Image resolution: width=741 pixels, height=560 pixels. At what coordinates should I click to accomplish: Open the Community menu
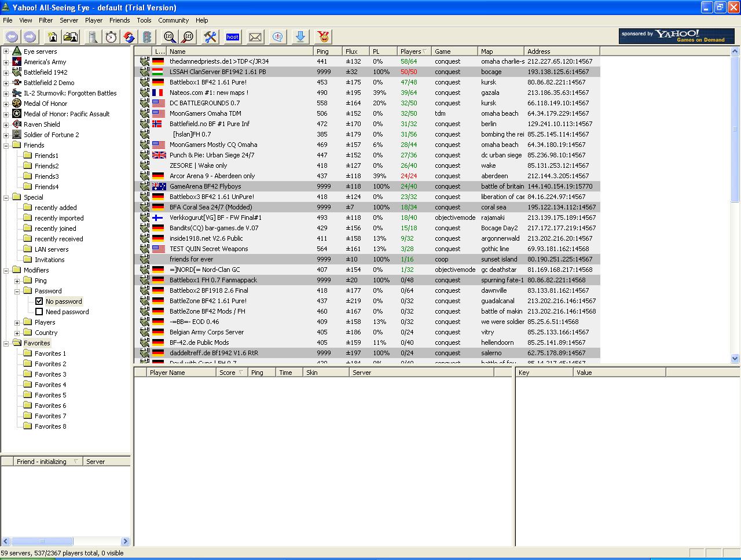point(174,20)
